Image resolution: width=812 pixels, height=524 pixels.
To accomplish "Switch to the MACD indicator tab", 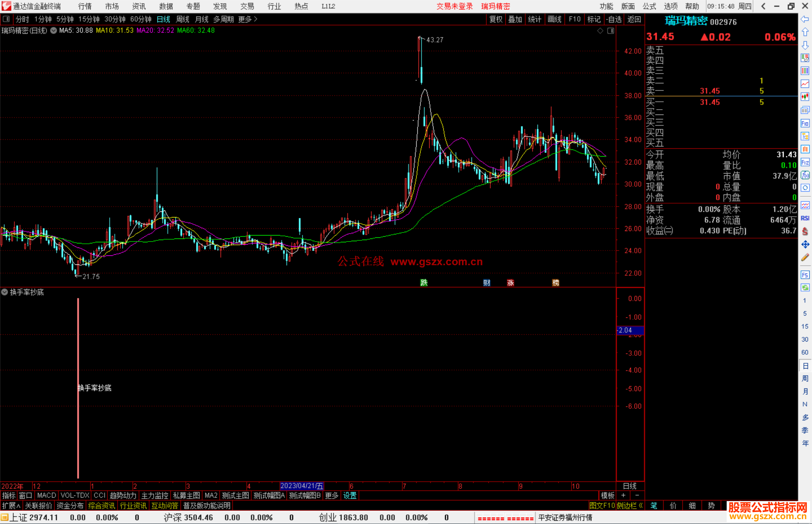I will 47,495.
